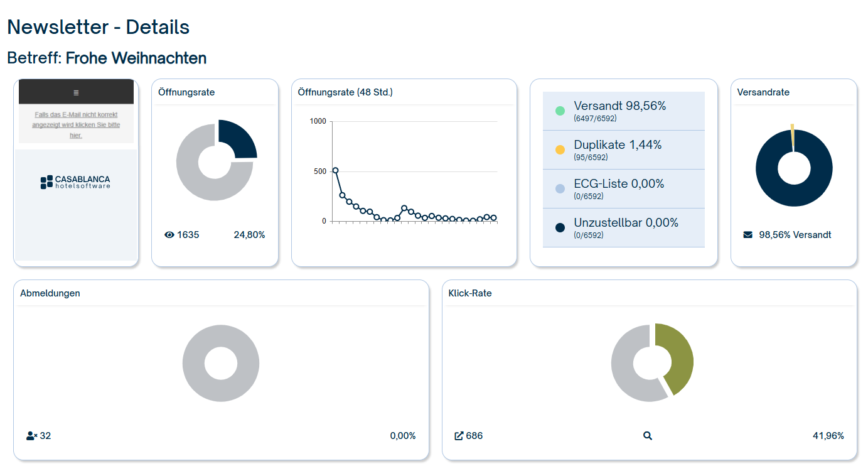Click the external link icon beside 686

click(459, 436)
